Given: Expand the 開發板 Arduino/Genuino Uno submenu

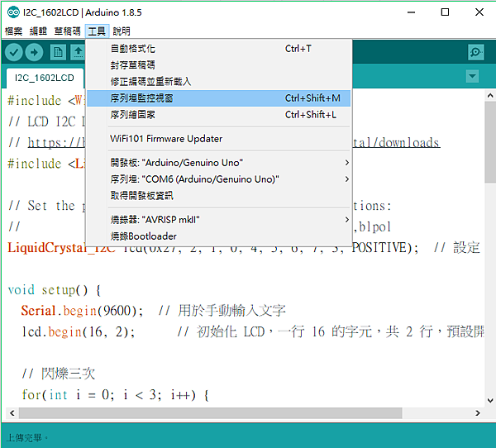Looking at the screenshot, I should click(218, 163).
